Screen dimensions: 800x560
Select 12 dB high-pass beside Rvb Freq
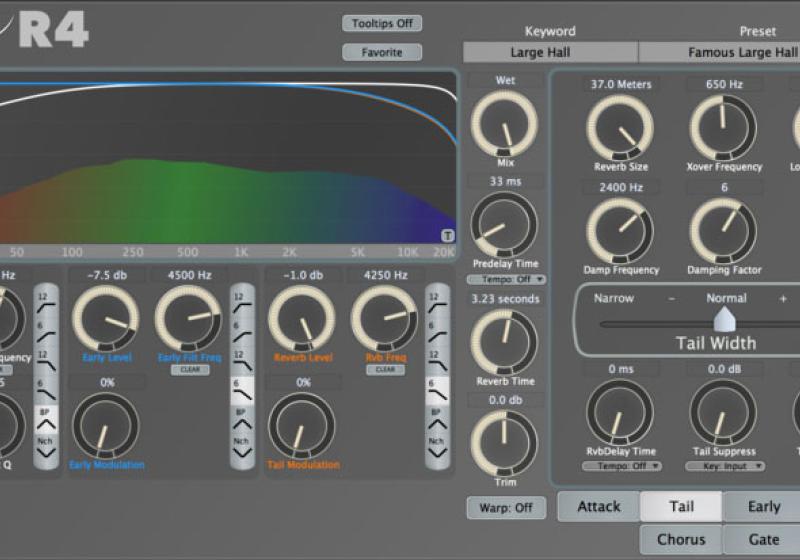pyautogui.click(x=437, y=304)
